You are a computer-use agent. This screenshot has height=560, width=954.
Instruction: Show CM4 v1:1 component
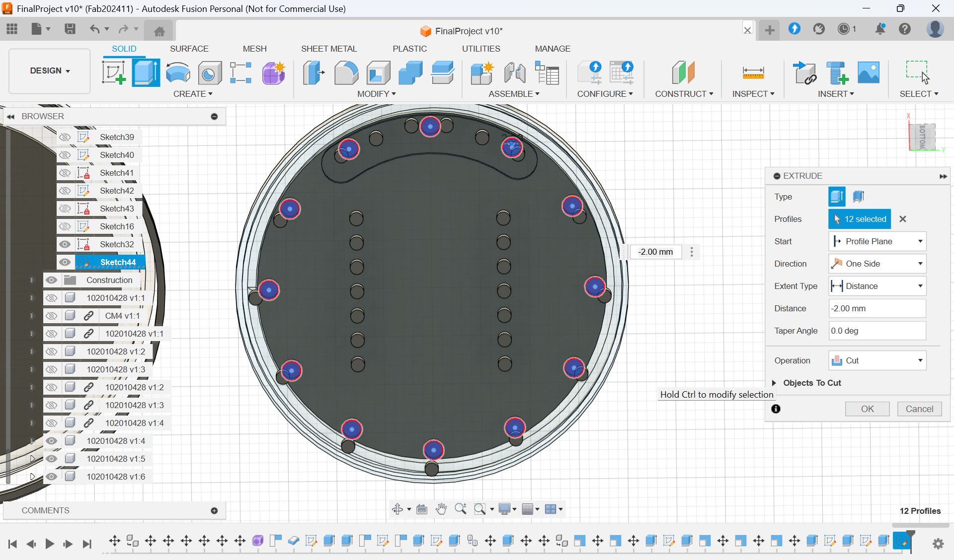coord(51,316)
